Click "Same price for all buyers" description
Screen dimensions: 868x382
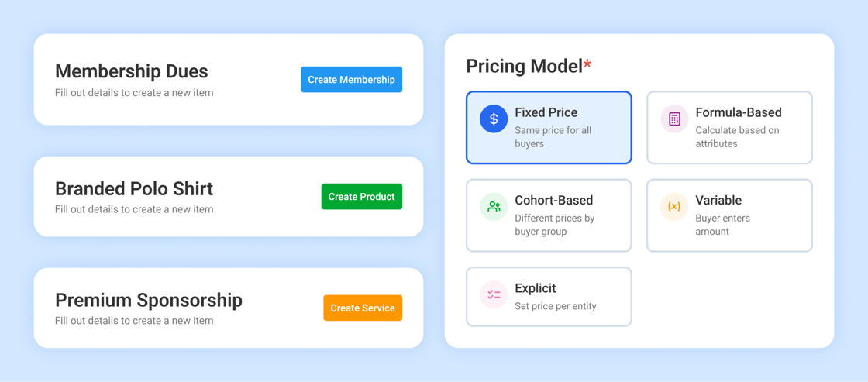(553, 137)
